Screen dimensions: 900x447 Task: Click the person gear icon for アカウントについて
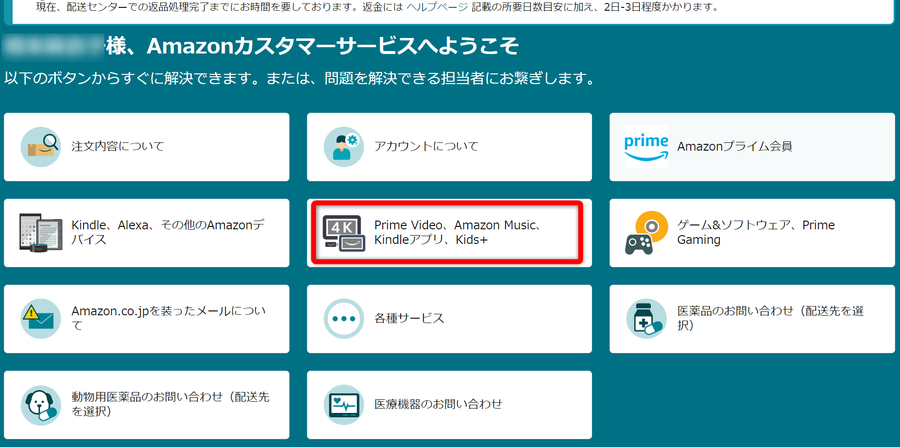coord(343,147)
